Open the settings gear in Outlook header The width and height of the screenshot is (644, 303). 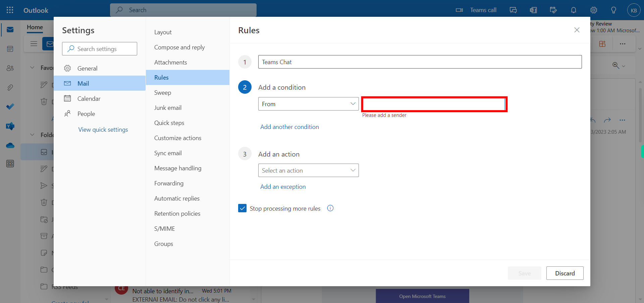click(x=594, y=10)
